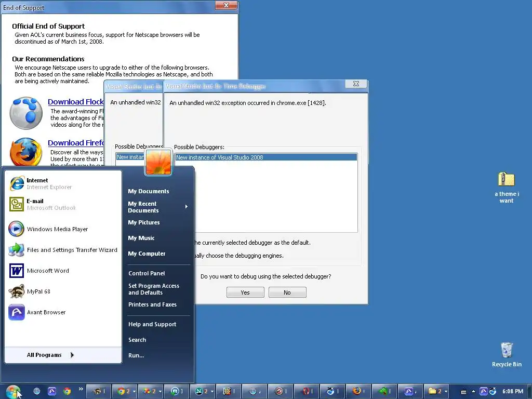Viewport: 532px width, 399px height.
Task: Switch to the Avant Browser taskbar button
Action: (x=410, y=391)
